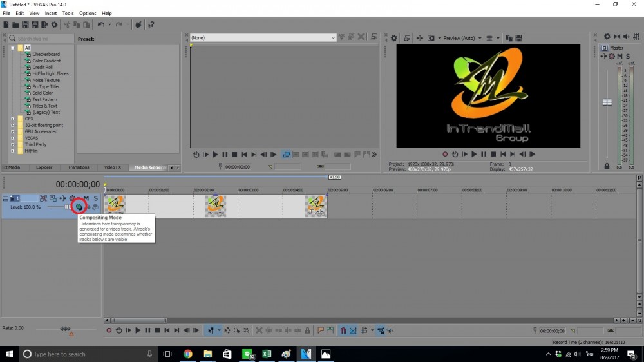Switch to the Explorer tab

(44, 167)
